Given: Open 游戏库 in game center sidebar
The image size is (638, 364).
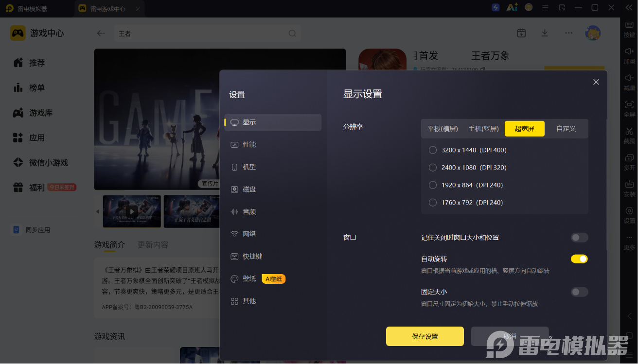Looking at the screenshot, I should [x=33, y=113].
